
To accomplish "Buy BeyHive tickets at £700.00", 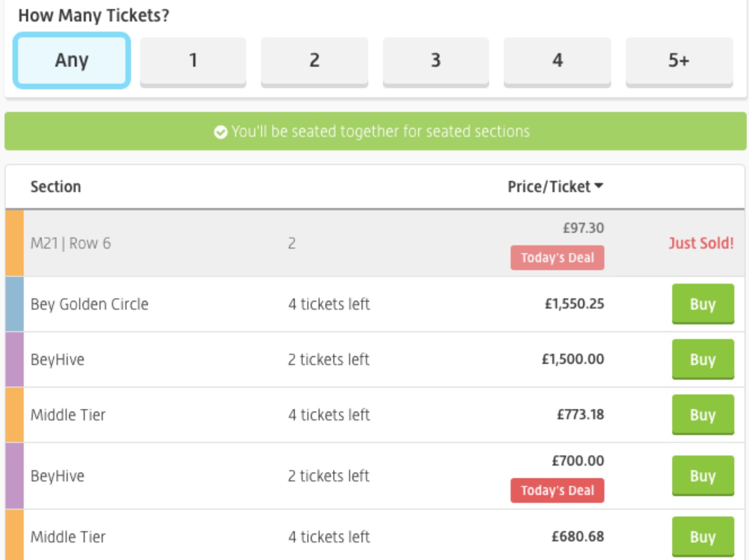I will pyautogui.click(x=703, y=475).
